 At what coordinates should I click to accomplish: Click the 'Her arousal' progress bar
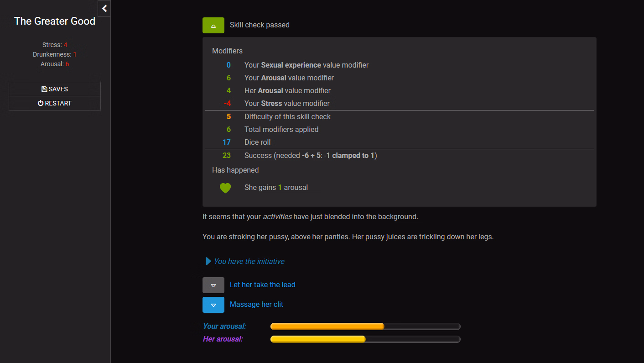[x=365, y=339]
